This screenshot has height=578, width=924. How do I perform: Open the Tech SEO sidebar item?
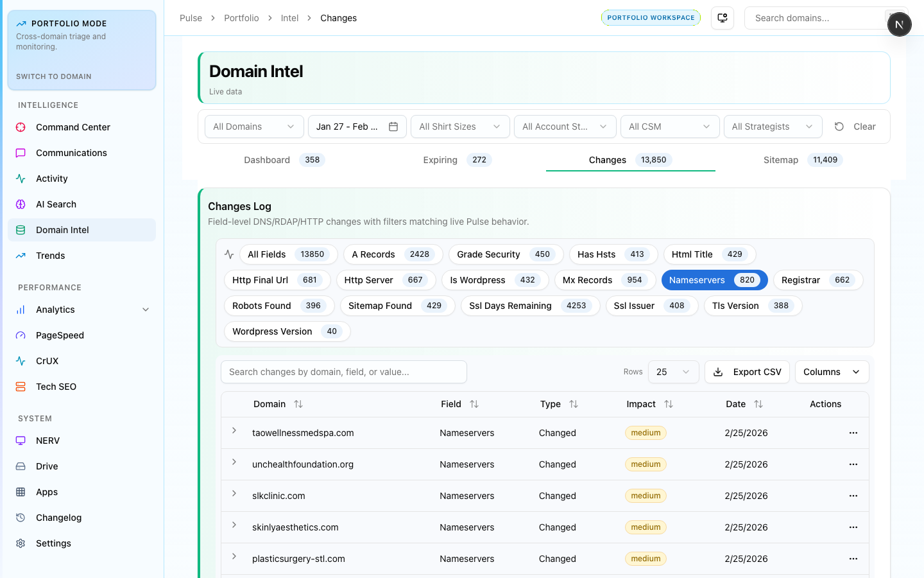pyautogui.click(x=56, y=387)
